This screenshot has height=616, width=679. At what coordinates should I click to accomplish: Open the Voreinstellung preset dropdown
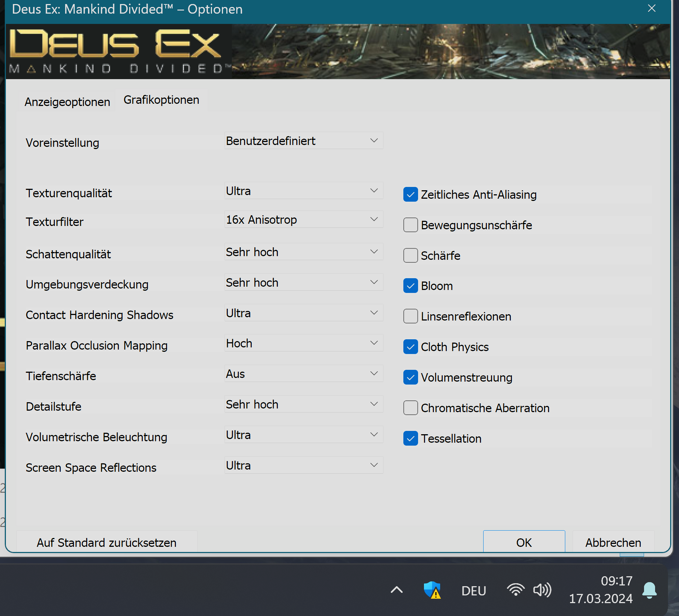pos(304,141)
